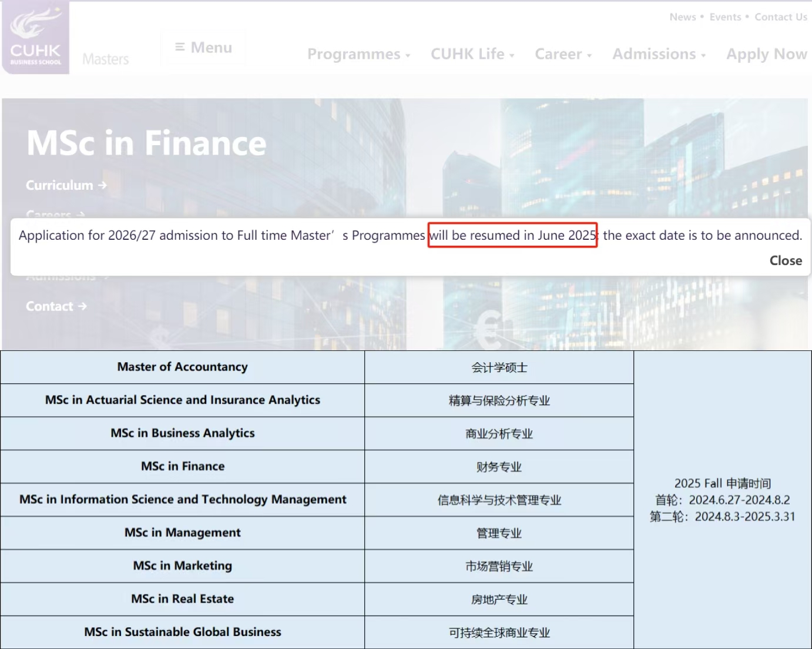Click the 管理专业 cell
This screenshot has width=812, height=649.
point(499,533)
